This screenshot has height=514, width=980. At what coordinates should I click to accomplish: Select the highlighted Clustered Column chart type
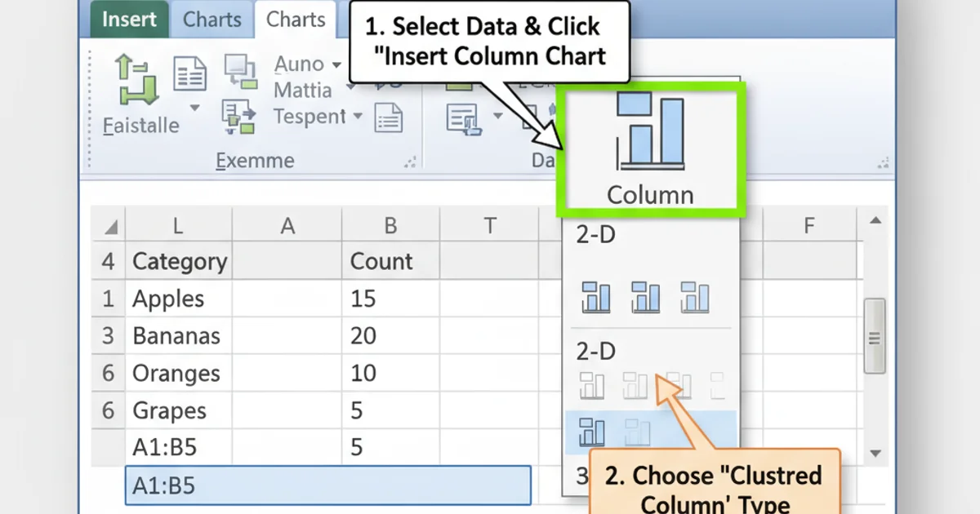(593, 431)
